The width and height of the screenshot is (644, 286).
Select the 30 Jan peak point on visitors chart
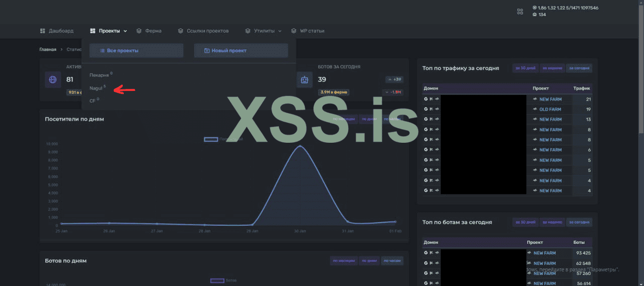(300, 146)
